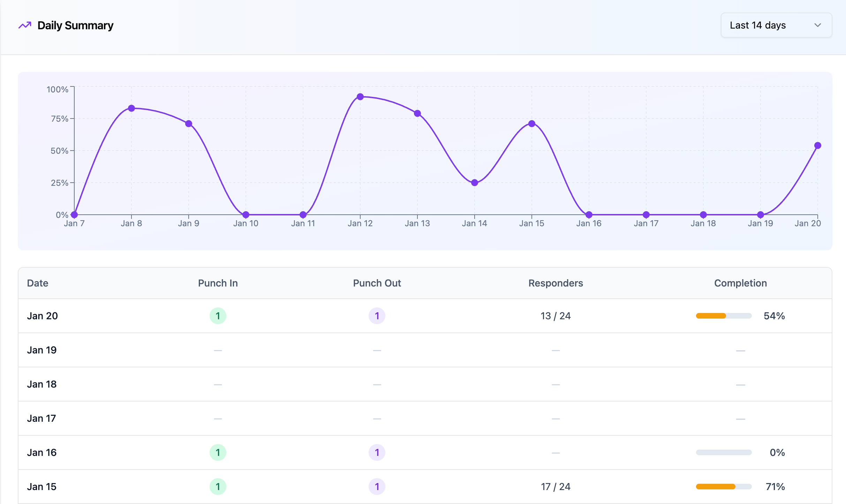Select the Jan 18 table row date
Image resolution: width=846 pixels, height=504 pixels.
click(x=42, y=384)
